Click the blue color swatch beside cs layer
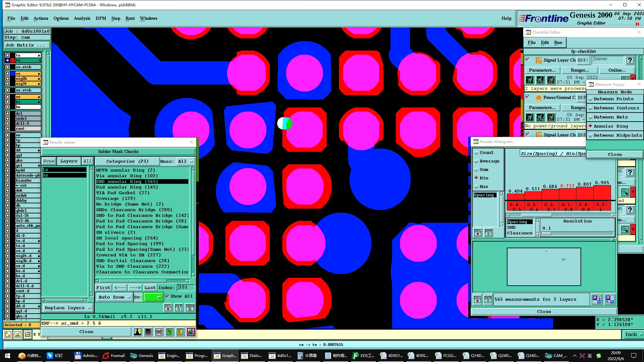Viewport: 644px width, 362px height. tap(13, 74)
